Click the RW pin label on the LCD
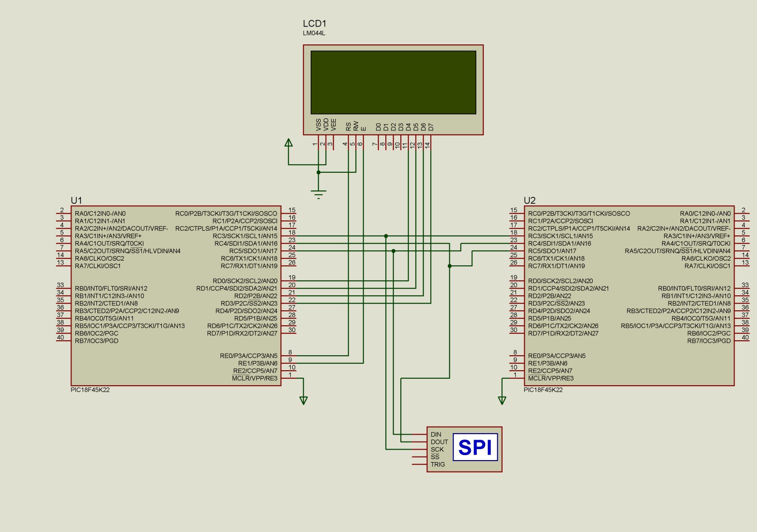Screen dimensions: 757x532 coord(356,126)
